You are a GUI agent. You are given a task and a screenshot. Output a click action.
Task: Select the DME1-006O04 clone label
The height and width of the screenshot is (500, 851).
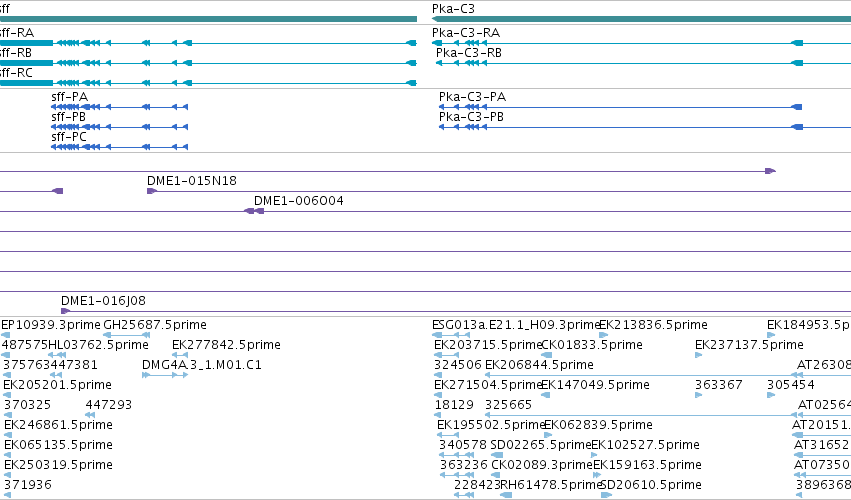299,200
